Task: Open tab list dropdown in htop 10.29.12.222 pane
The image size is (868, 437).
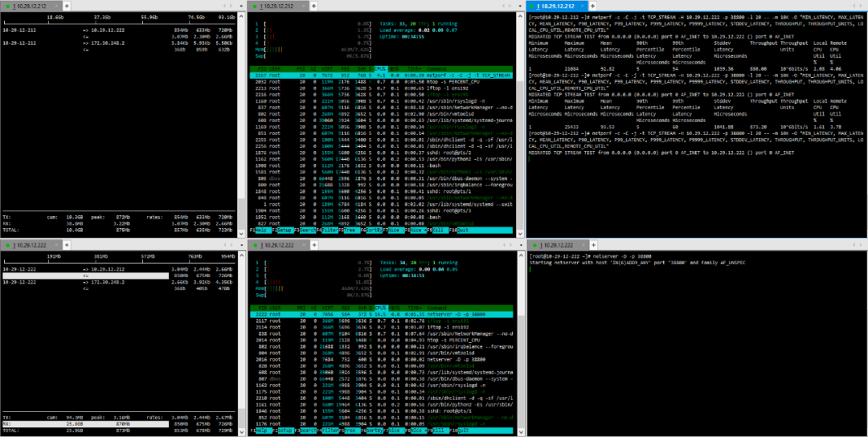Action: click(521, 244)
